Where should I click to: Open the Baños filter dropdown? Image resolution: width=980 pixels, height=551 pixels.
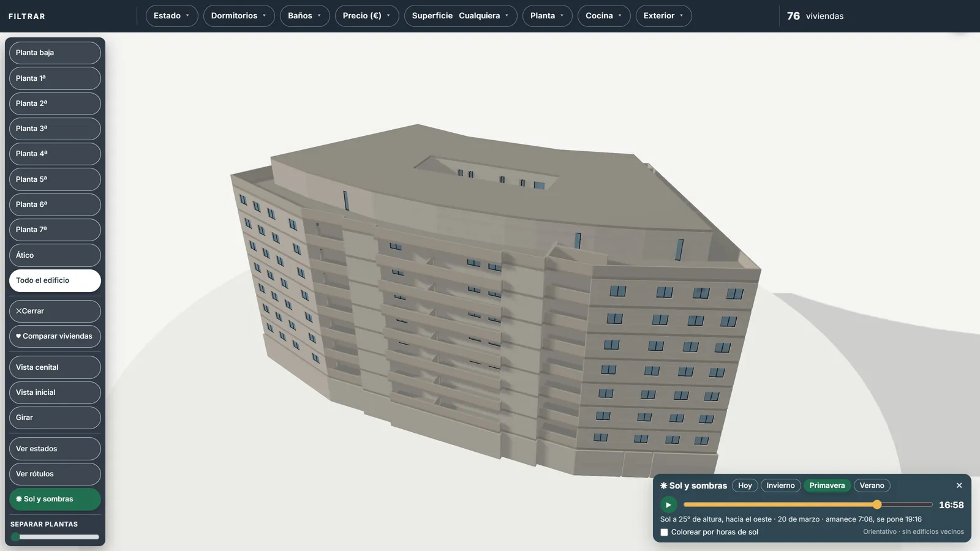pyautogui.click(x=304, y=16)
